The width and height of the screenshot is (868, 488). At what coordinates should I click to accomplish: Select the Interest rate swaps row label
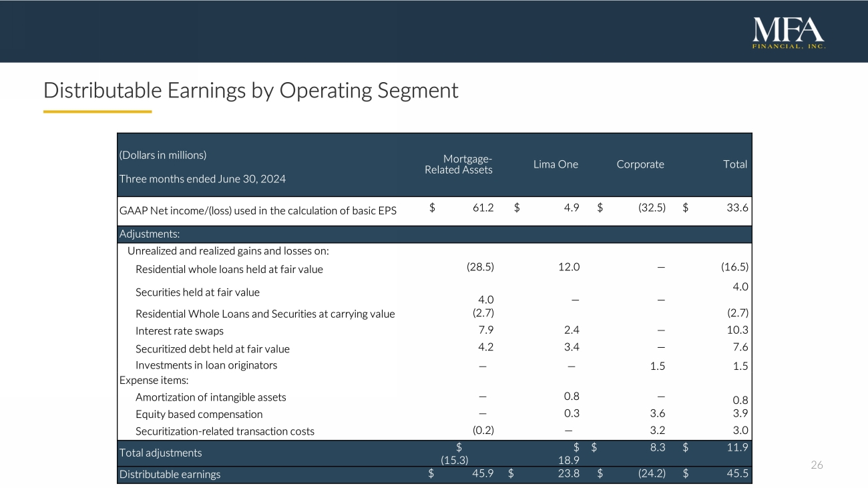point(180,331)
